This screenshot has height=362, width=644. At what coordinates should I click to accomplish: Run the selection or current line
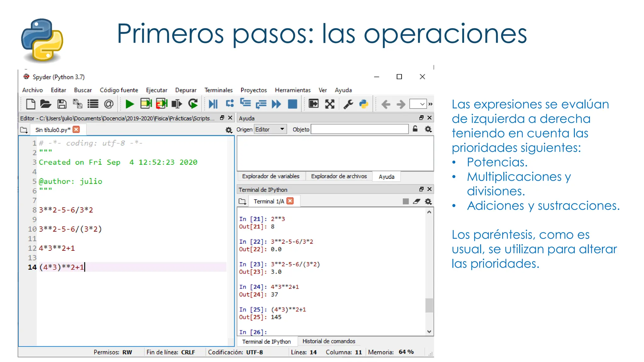click(x=177, y=104)
